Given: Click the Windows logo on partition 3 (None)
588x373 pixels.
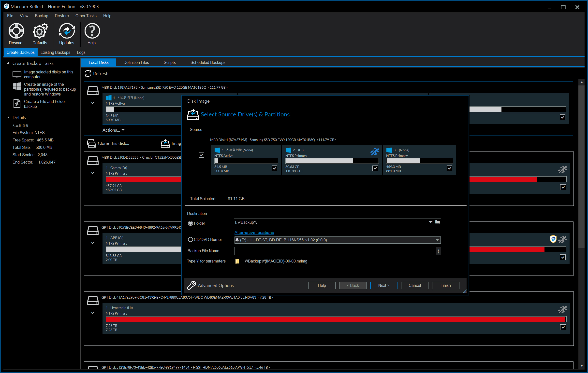Looking at the screenshot, I should coord(389,150).
